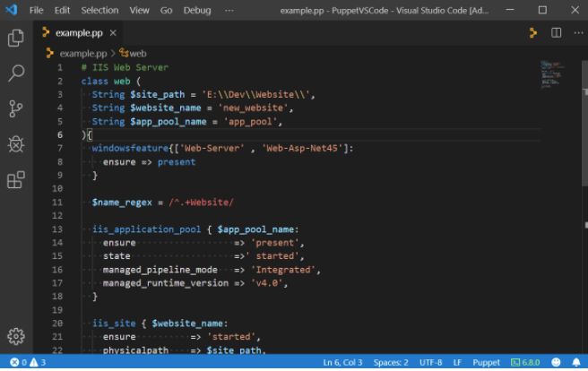Change language mode via Puppet indicator
The height and width of the screenshot is (371, 588).
[486, 362]
